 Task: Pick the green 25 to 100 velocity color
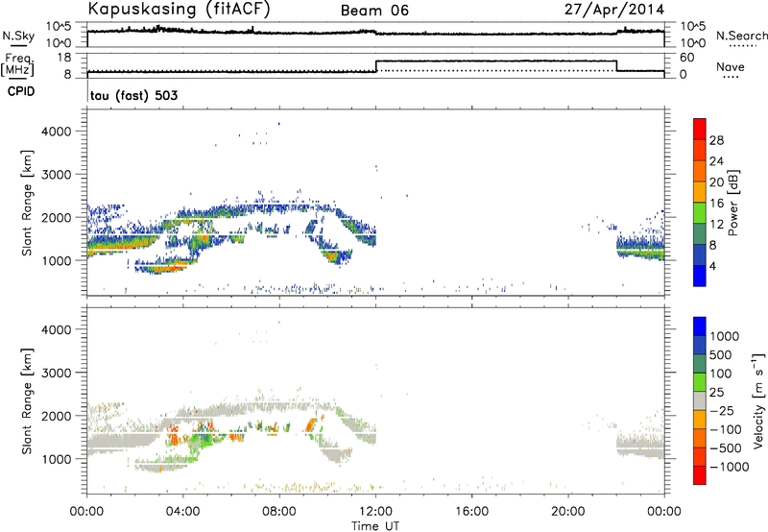tap(700, 382)
